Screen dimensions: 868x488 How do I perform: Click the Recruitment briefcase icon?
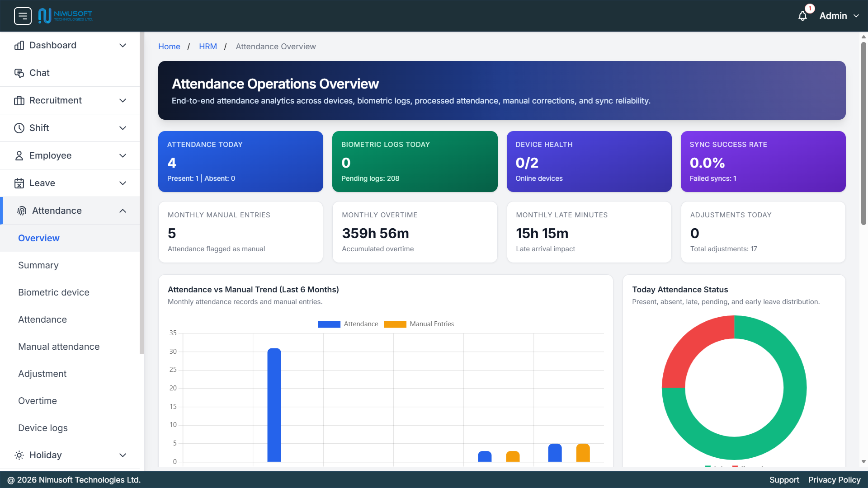click(x=19, y=100)
